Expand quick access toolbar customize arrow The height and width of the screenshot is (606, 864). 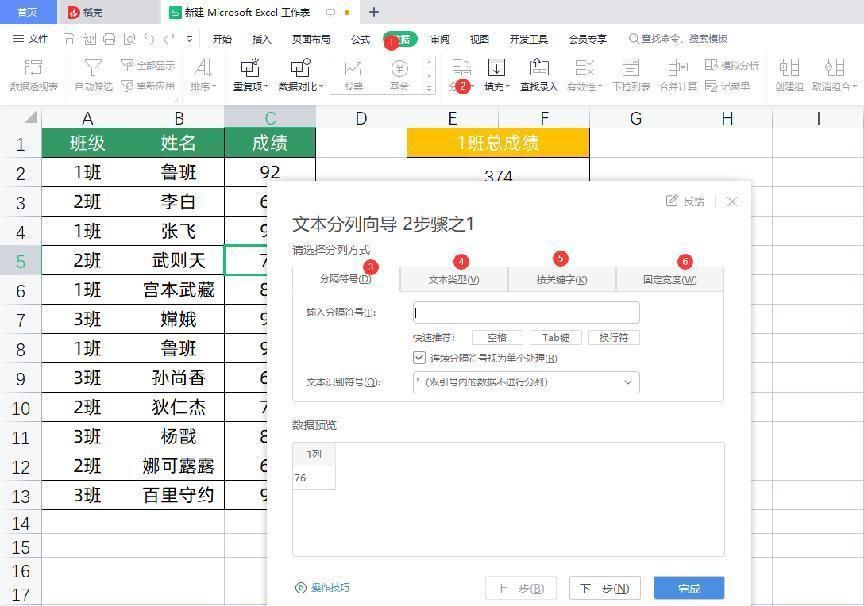(190, 39)
